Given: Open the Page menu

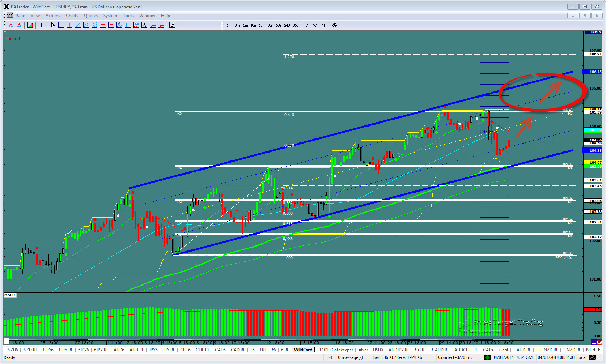Looking at the screenshot, I should [x=20, y=16].
